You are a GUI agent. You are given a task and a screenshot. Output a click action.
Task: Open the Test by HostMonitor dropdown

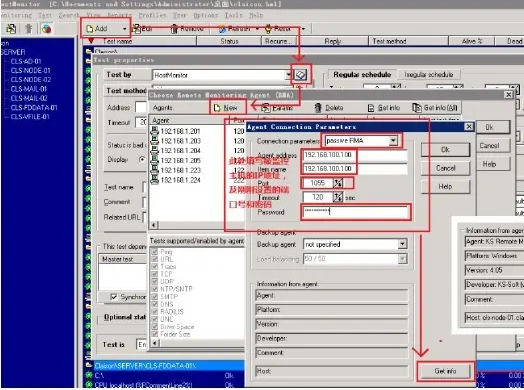288,75
